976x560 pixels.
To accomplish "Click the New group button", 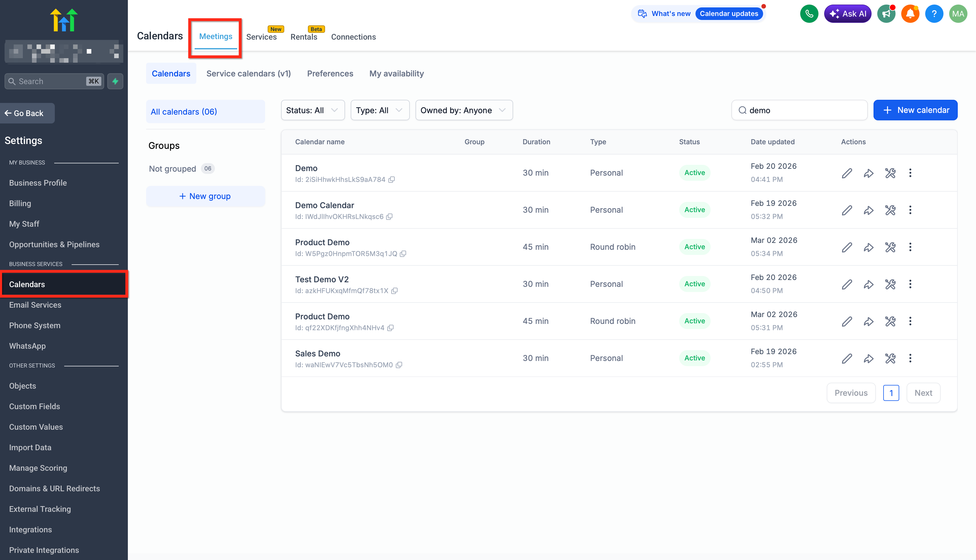I will (205, 196).
